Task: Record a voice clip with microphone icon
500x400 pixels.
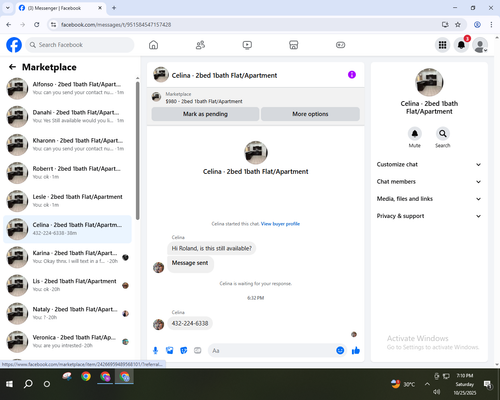Action: (155, 351)
